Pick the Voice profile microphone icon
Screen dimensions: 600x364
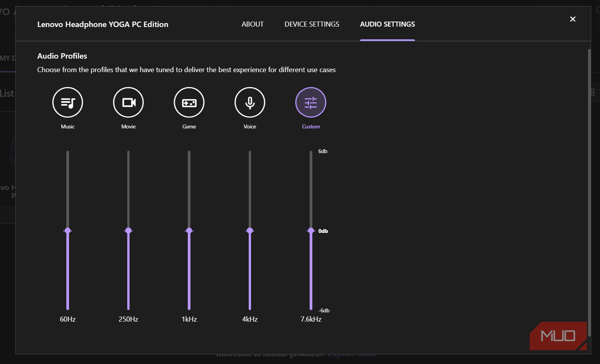point(250,102)
